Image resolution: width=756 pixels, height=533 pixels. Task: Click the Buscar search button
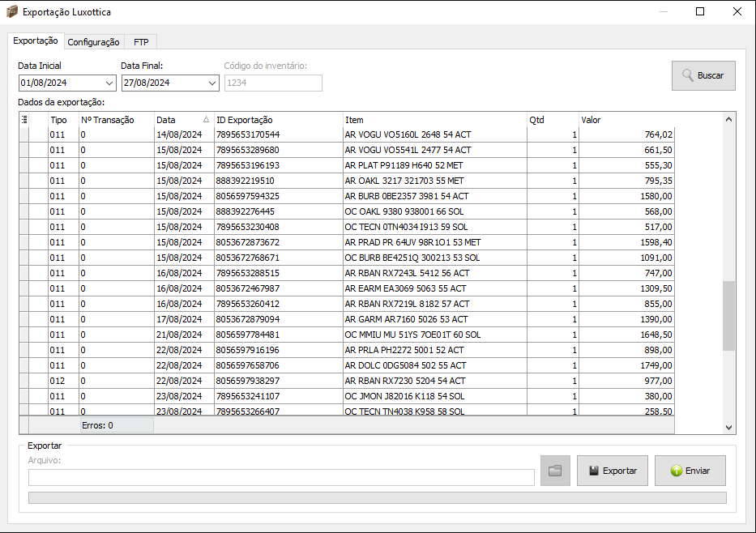click(703, 75)
